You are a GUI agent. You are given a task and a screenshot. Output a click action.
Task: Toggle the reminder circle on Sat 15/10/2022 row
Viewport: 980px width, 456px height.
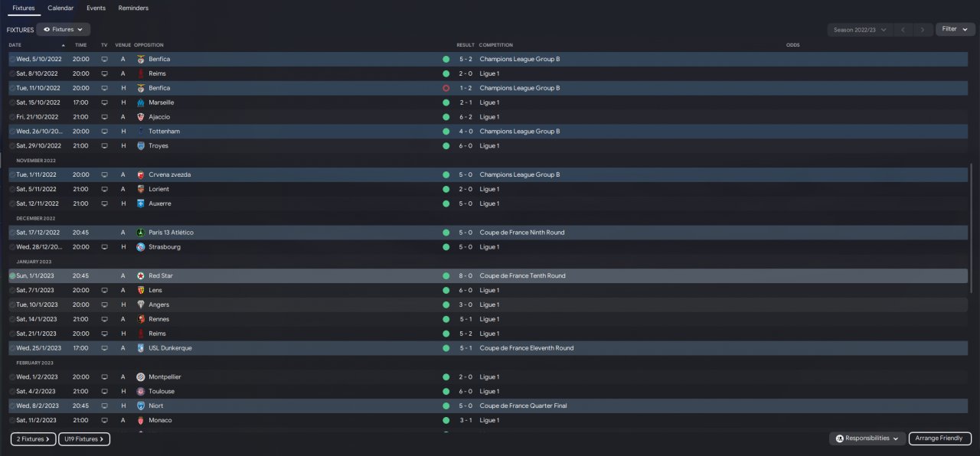point(12,103)
